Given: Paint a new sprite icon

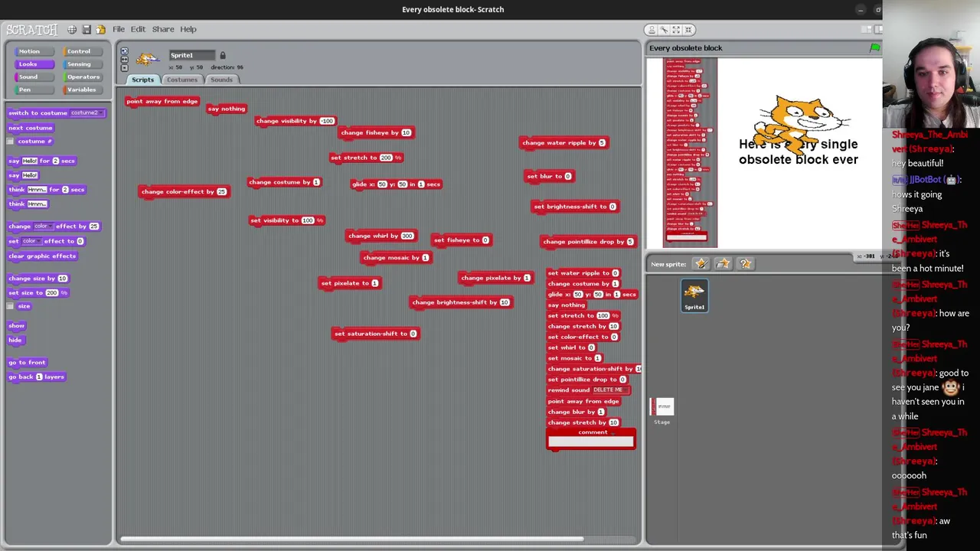Looking at the screenshot, I should (x=701, y=264).
